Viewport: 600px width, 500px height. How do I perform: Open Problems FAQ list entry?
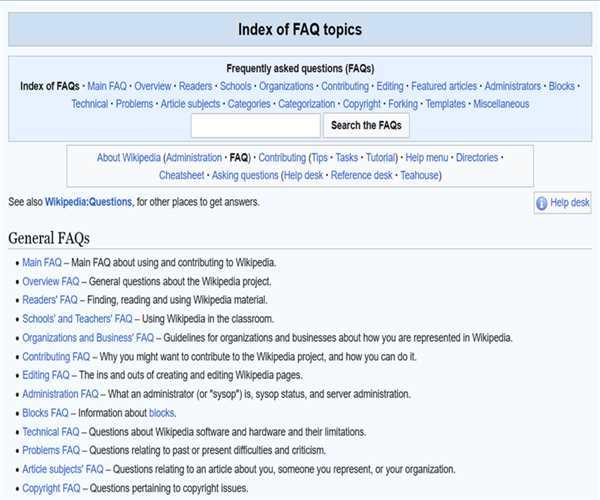[51, 450]
